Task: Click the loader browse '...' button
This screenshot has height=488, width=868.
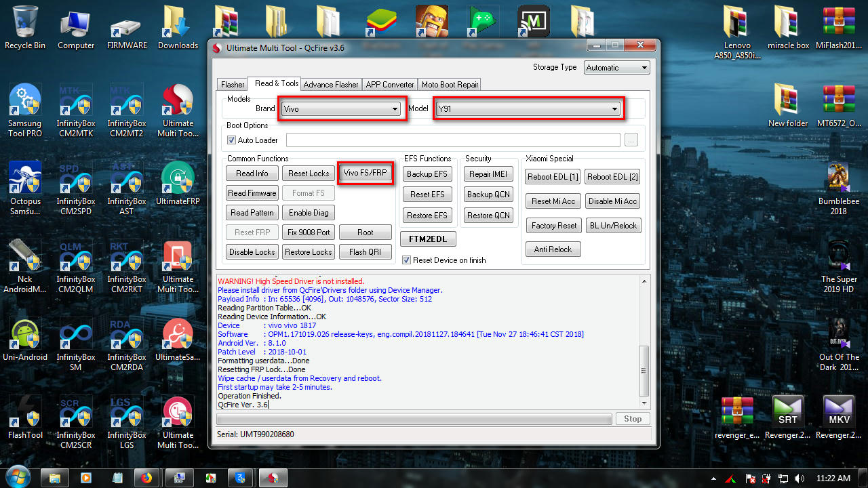Action: (631, 140)
